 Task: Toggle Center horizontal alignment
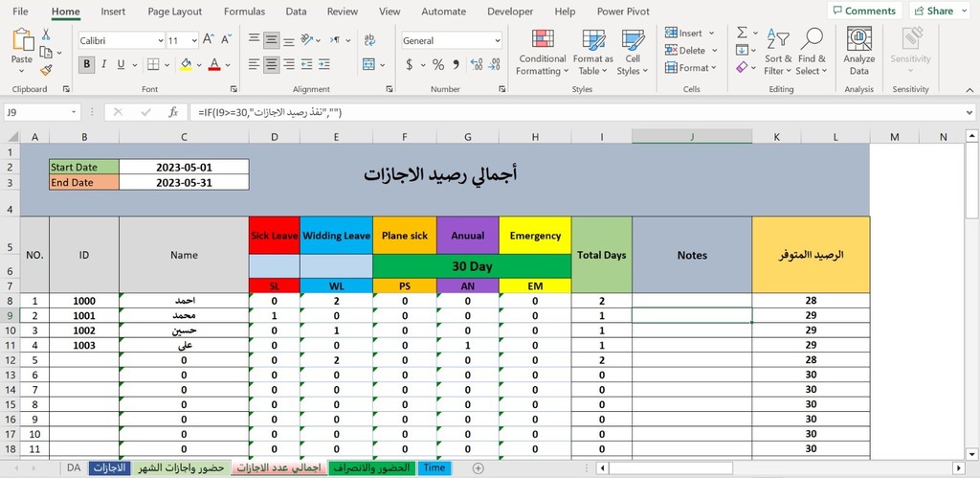click(x=271, y=64)
